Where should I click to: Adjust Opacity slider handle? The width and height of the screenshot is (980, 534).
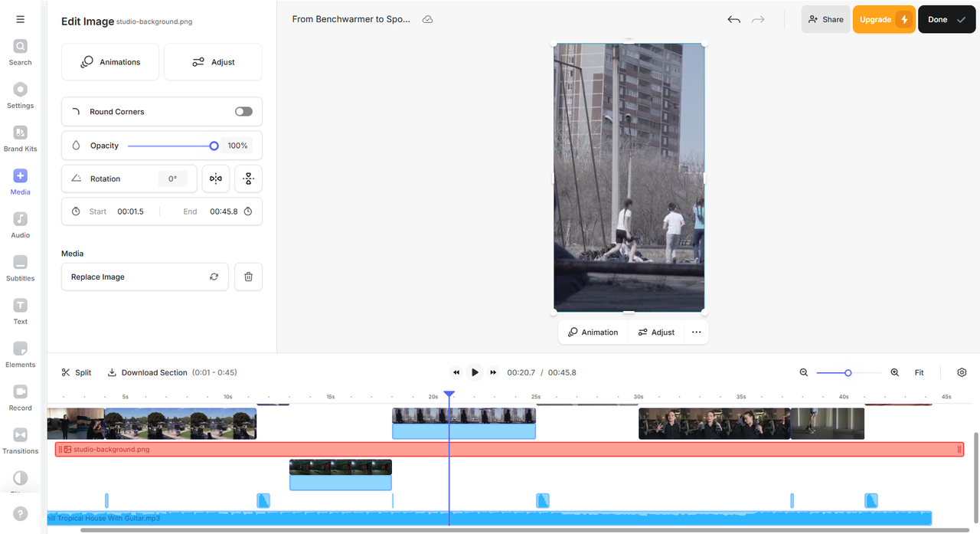(214, 146)
